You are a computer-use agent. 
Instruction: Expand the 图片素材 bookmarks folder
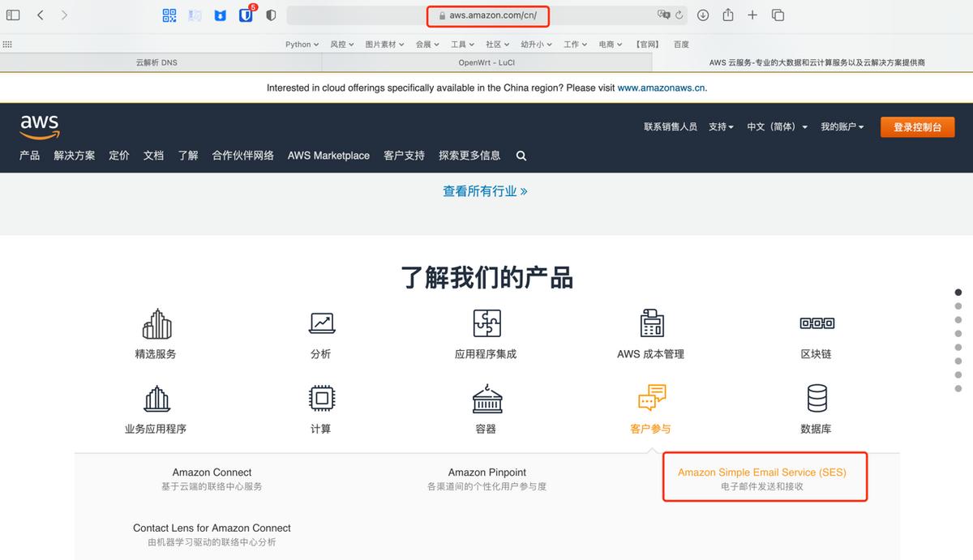(384, 45)
